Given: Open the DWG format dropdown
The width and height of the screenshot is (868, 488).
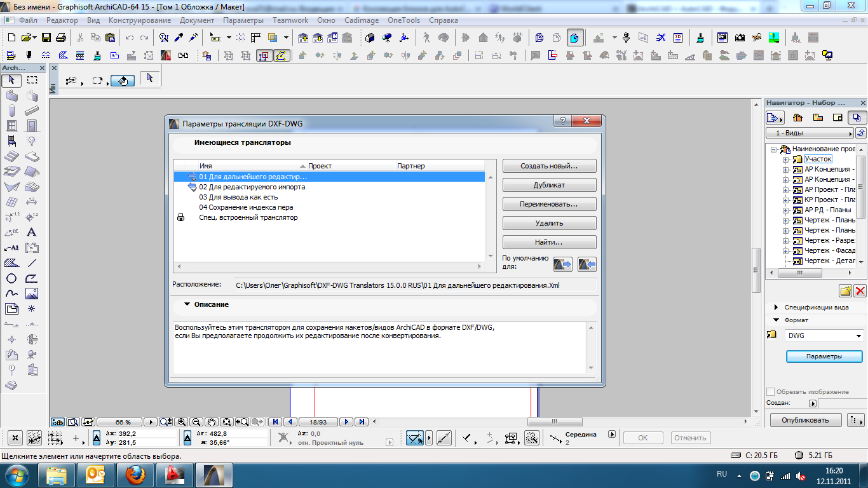Looking at the screenshot, I should [x=859, y=335].
